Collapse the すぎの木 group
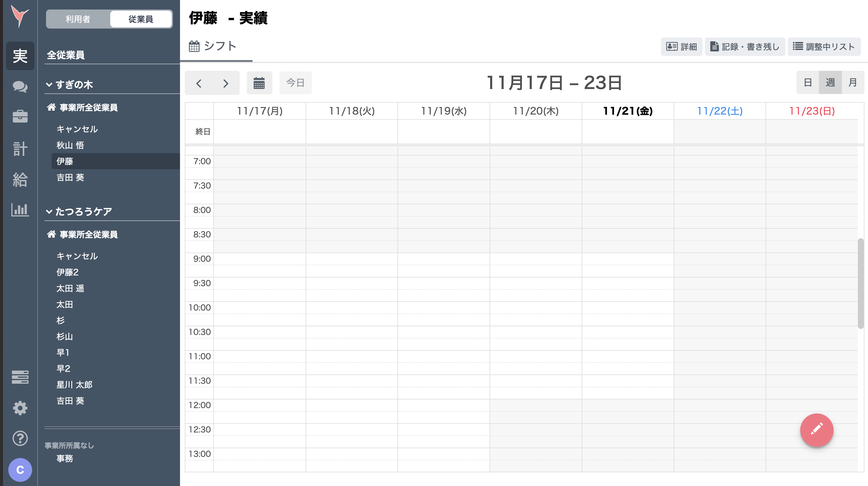This screenshot has width=868, height=486. pyautogui.click(x=49, y=85)
